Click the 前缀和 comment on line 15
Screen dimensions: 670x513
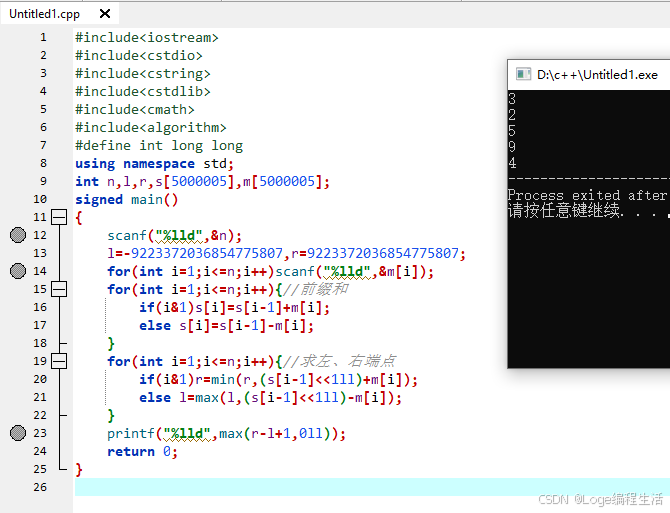315,289
